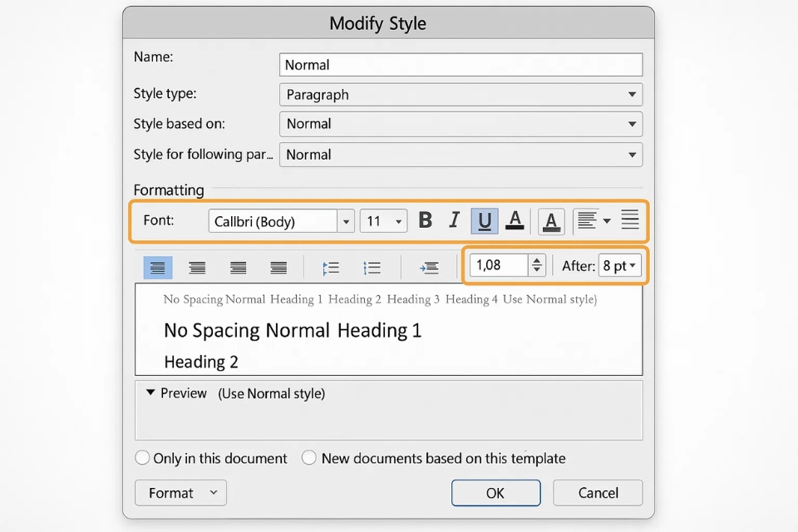Select the Only in this document option
Screen dimensions: 798x532
click(142, 457)
